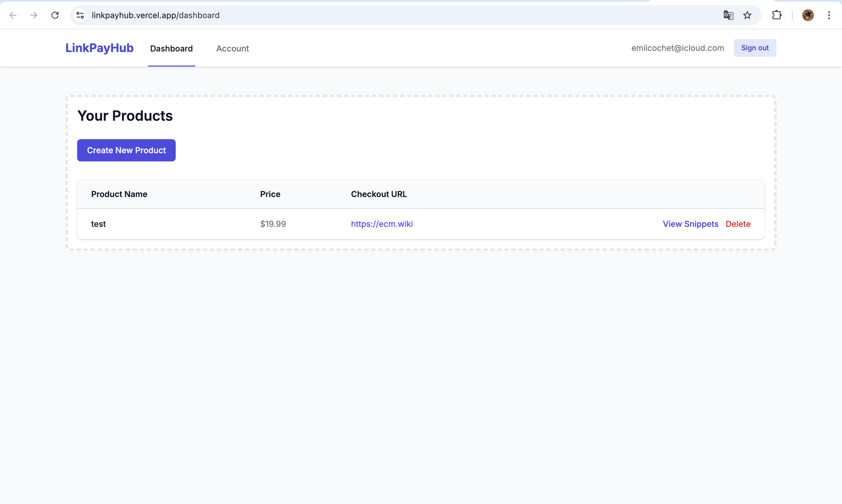
Task: Click the emilcochet@icloud.com email label
Action: point(677,48)
